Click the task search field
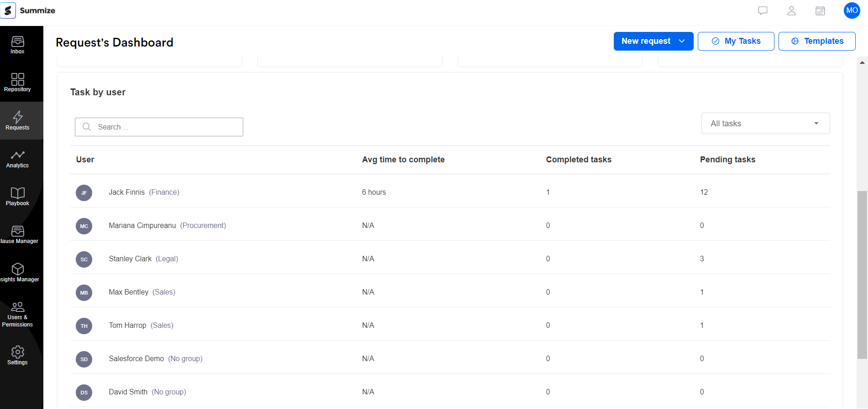The image size is (868, 409). 159,127
